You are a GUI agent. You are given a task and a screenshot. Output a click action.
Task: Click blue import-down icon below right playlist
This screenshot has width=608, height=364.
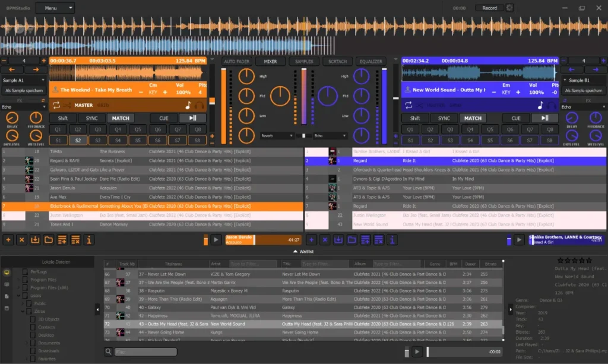(x=338, y=240)
